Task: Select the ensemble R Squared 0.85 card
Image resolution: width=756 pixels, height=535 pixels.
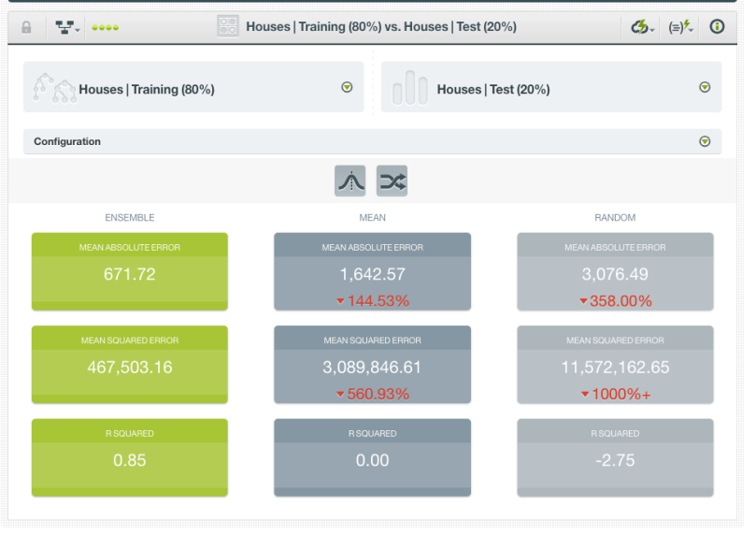Action: click(x=130, y=457)
